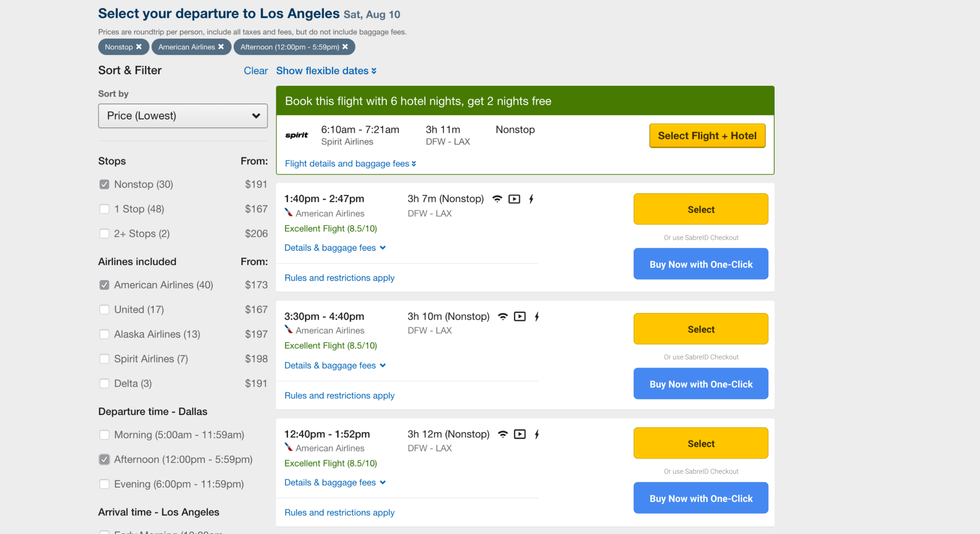This screenshot has width=980, height=534.
Task: Click green hotel nights free banner
Action: 525,101
